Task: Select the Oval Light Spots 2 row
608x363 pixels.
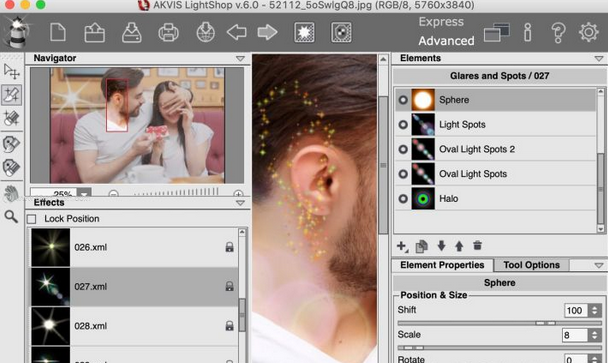Action: tap(495, 149)
